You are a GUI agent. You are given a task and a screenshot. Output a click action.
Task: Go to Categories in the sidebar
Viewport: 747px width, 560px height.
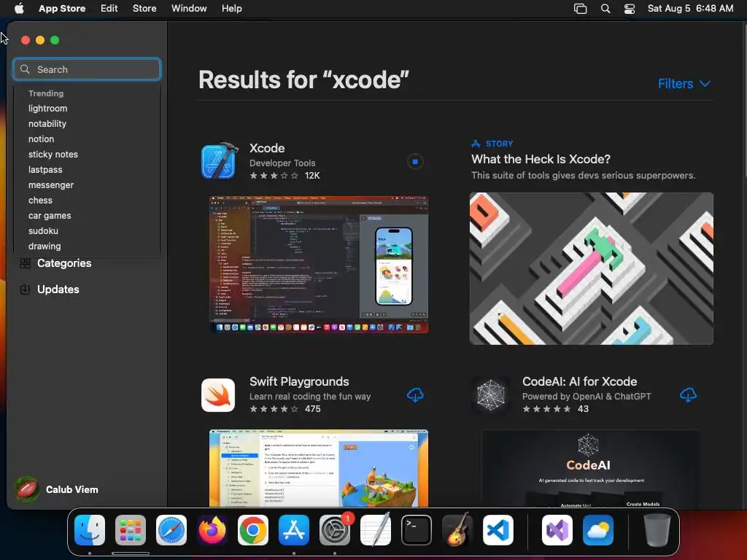pyautogui.click(x=64, y=263)
